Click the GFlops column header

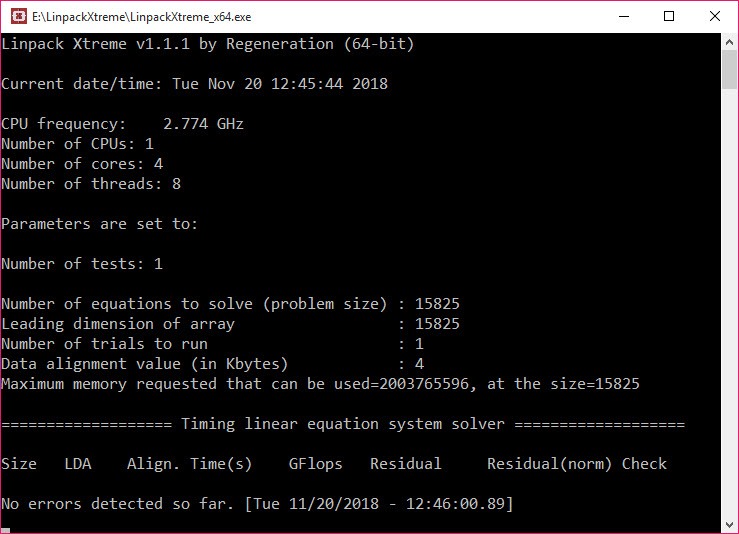click(x=315, y=464)
